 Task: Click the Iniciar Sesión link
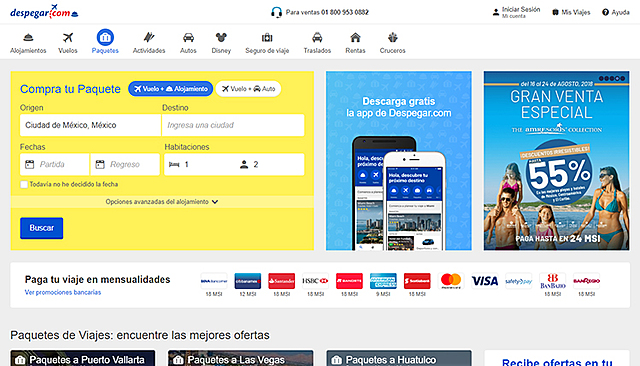521,9
